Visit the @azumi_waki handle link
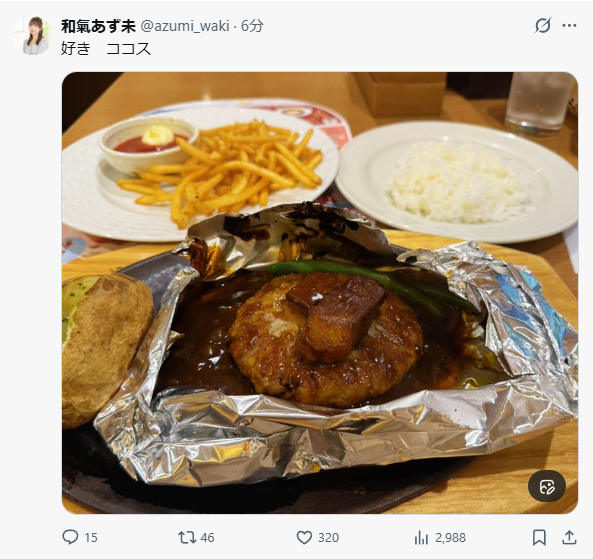This screenshot has width=593, height=559. pos(185,26)
